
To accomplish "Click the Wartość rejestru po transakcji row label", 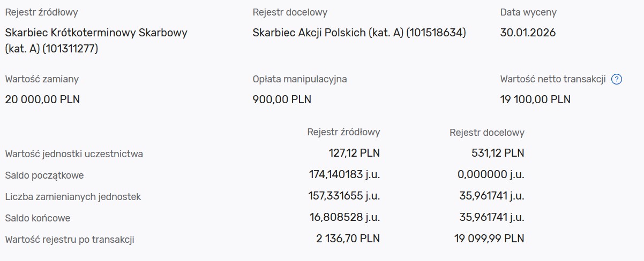I will pos(70,240).
